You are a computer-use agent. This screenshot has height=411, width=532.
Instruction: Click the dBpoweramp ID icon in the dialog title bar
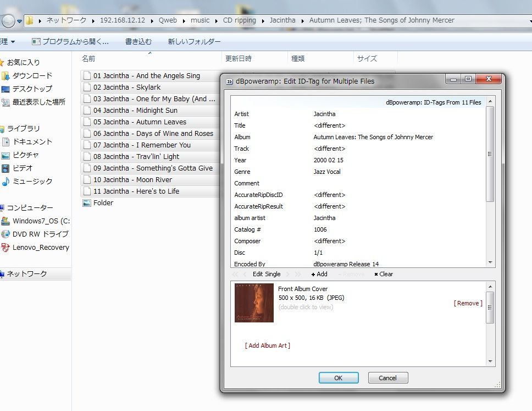[x=230, y=81]
